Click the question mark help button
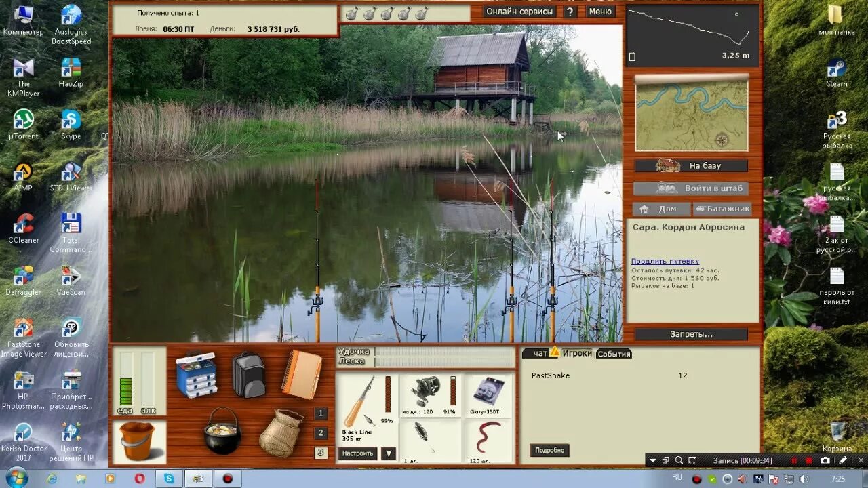 (570, 12)
